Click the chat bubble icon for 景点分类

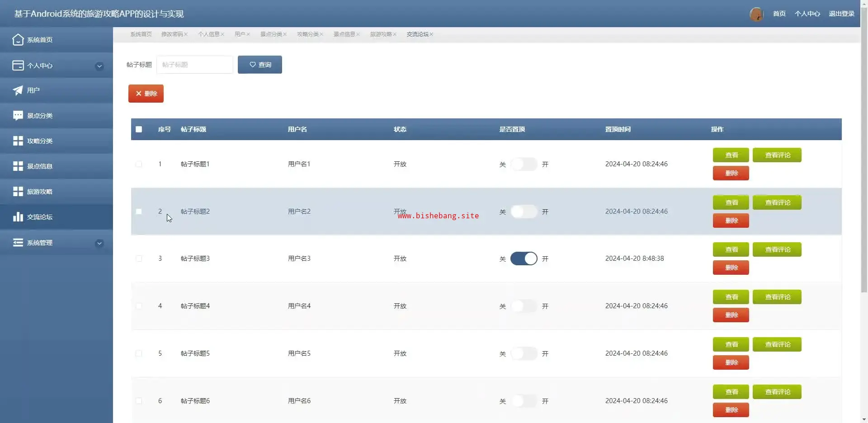tap(18, 116)
